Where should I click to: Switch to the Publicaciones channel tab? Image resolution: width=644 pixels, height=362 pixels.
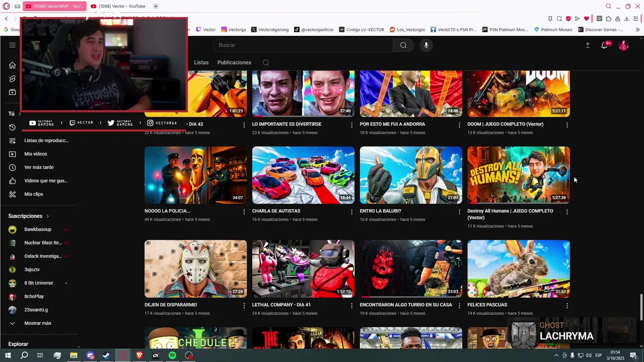point(234,63)
